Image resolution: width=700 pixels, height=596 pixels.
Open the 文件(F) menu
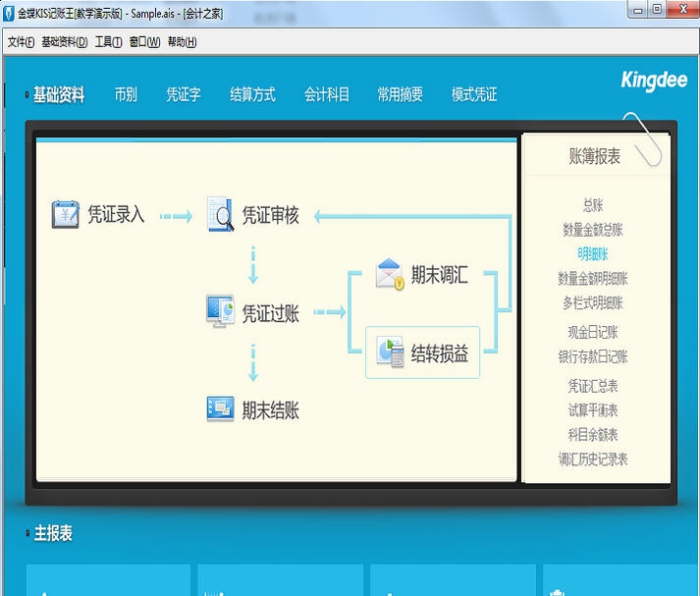[21, 42]
